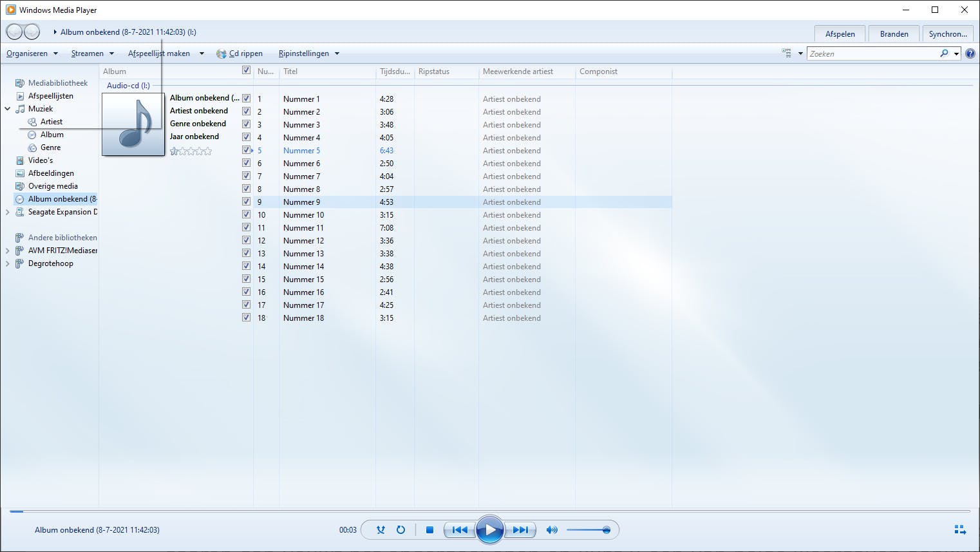Toggle repeat playback mode

pos(400,530)
